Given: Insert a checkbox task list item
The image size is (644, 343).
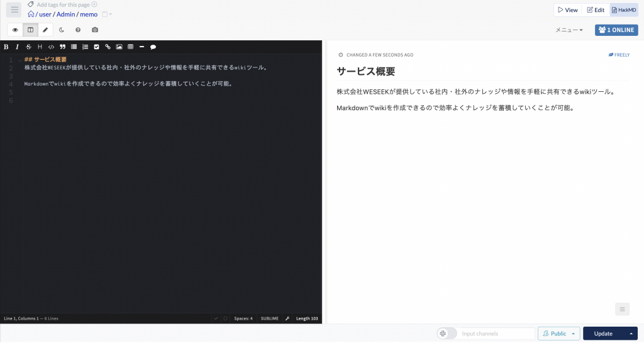Looking at the screenshot, I should point(96,47).
